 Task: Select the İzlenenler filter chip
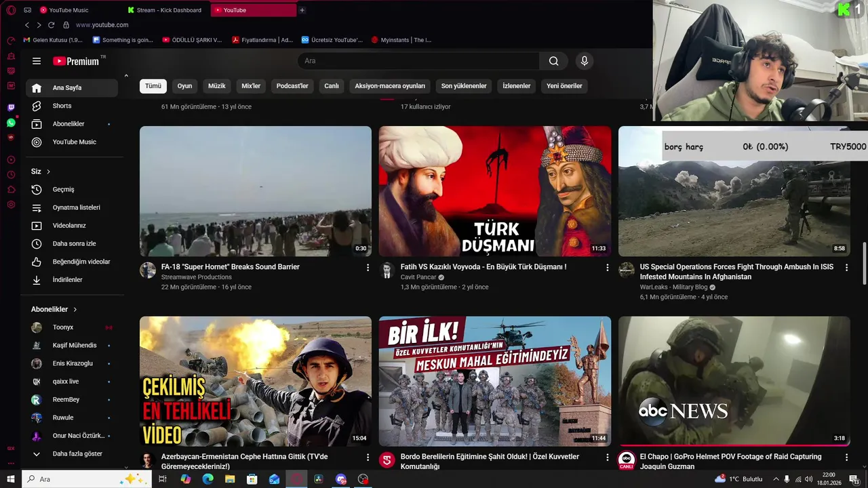tap(517, 86)
